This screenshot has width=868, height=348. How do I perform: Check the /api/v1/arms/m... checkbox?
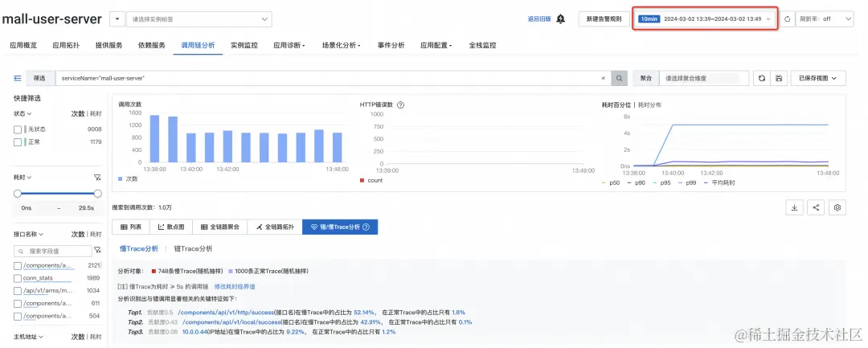[x=18, y=290]
